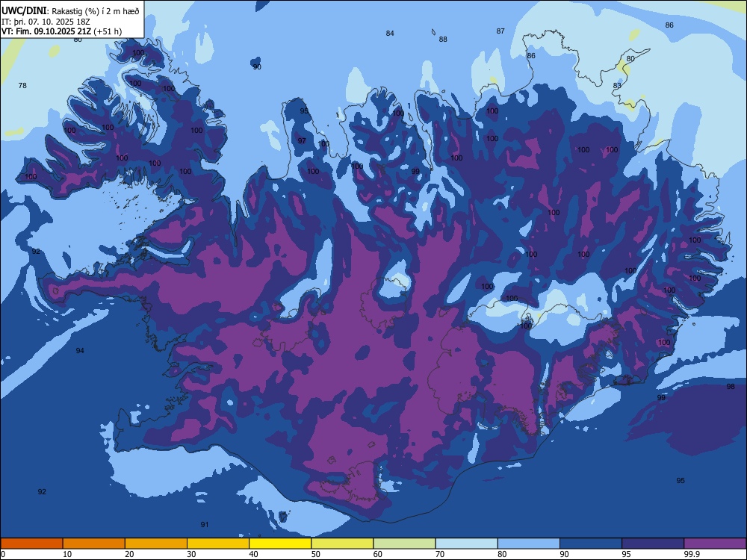Screen dimensions: 747x560
Task: Click the legend label 40
Action: [253, 554]
